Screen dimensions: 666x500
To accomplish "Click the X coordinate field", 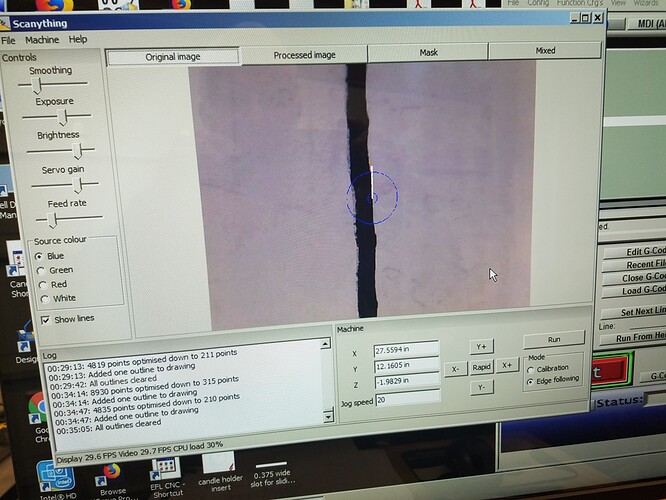I will pyautogui.click(x=406, y=349).
